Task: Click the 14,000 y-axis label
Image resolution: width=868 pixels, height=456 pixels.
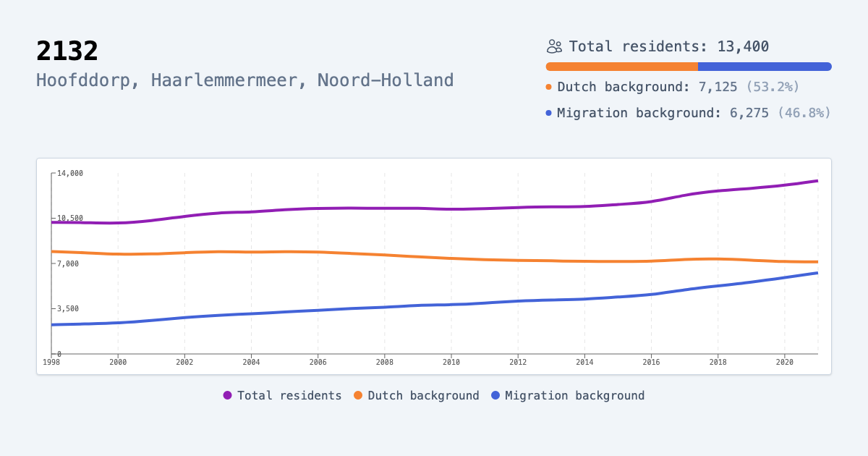Action: click(x=70, y=173)
